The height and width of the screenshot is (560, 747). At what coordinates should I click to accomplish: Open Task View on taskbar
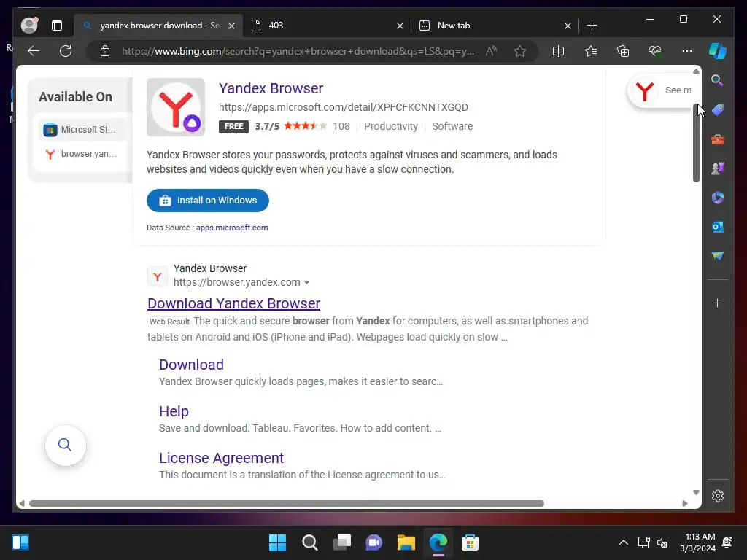coord(341,542)
